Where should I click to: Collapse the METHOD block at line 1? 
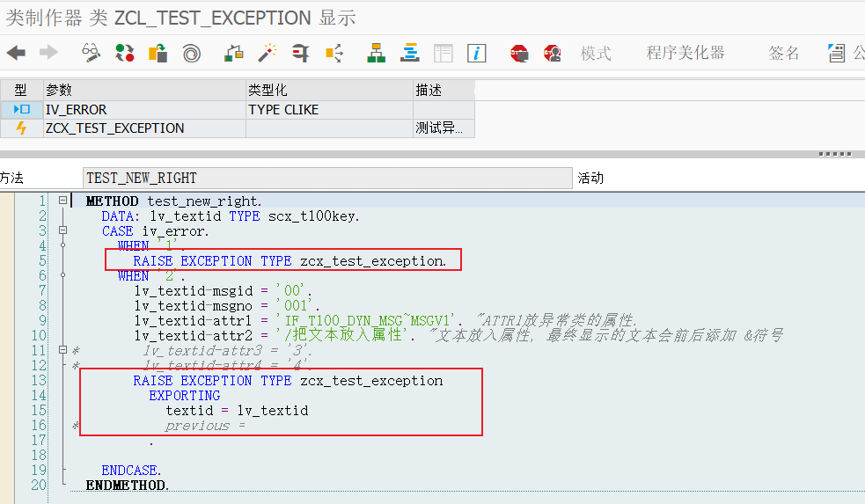[62, 201]
